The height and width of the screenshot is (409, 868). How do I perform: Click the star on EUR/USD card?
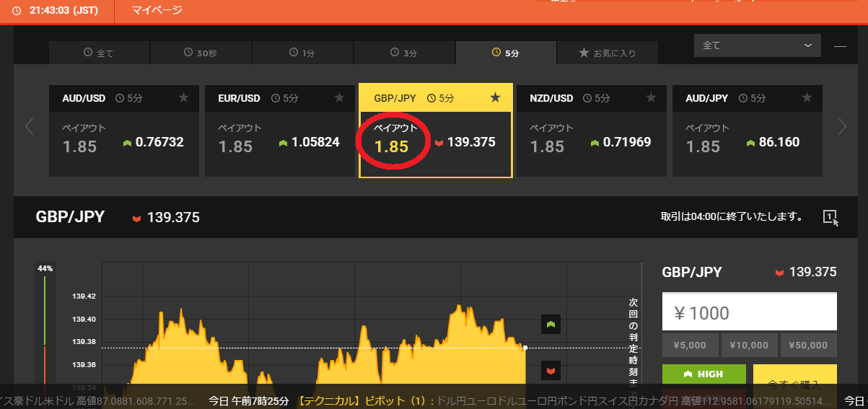tap(339, 98)
